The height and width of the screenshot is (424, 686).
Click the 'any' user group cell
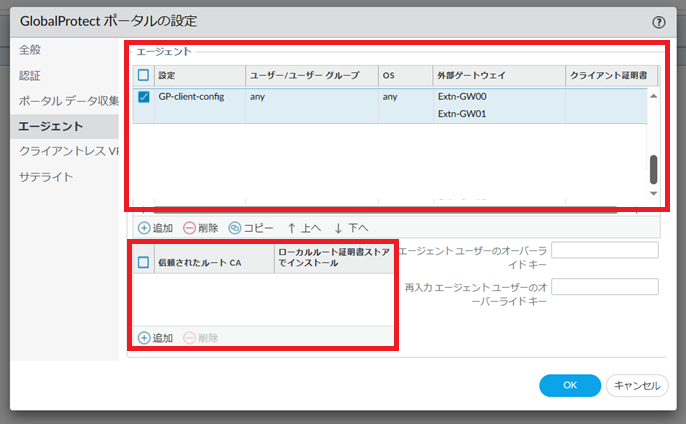pos(258,97)
